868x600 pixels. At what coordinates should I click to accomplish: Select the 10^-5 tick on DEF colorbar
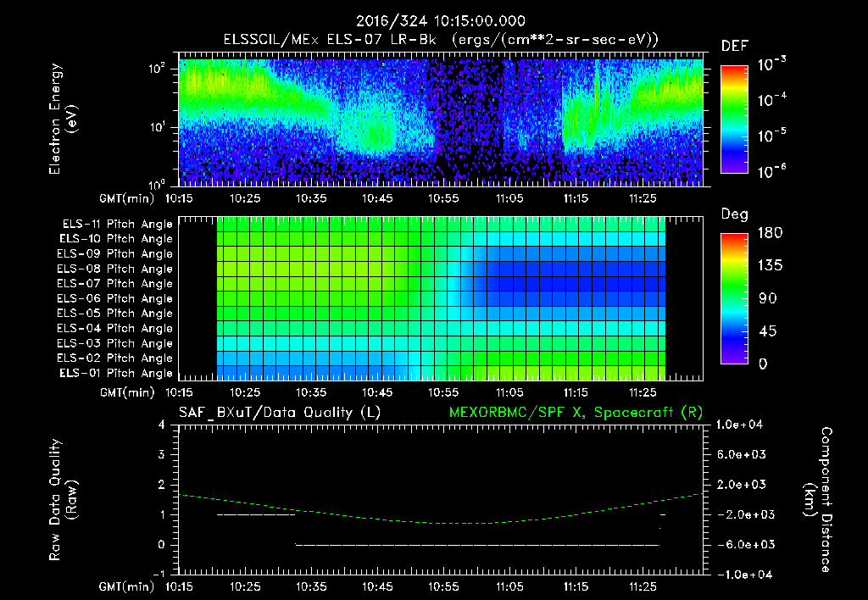[x=771, y=136]
